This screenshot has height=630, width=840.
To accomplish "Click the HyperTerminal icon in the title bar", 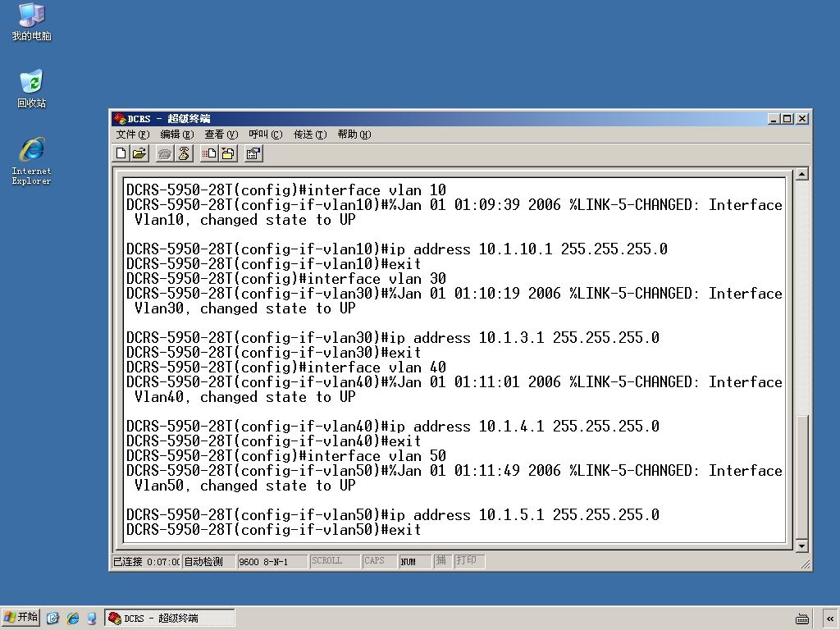I will point(120,118).
